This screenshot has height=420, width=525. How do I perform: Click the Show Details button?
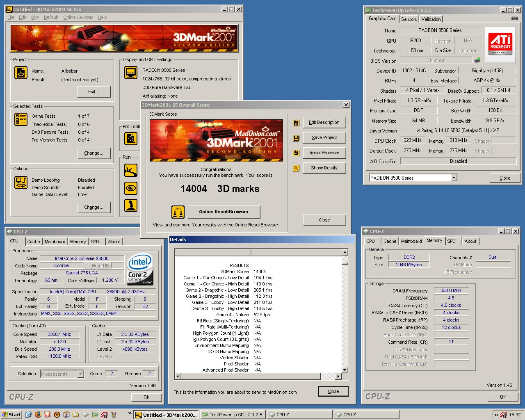(x=324, y=168)
